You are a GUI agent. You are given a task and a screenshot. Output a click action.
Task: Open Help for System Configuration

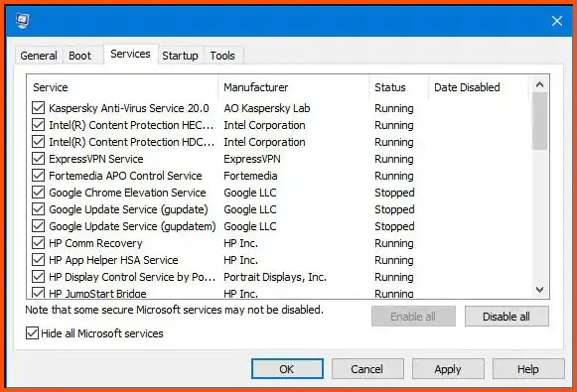click(x=528, y=369)
